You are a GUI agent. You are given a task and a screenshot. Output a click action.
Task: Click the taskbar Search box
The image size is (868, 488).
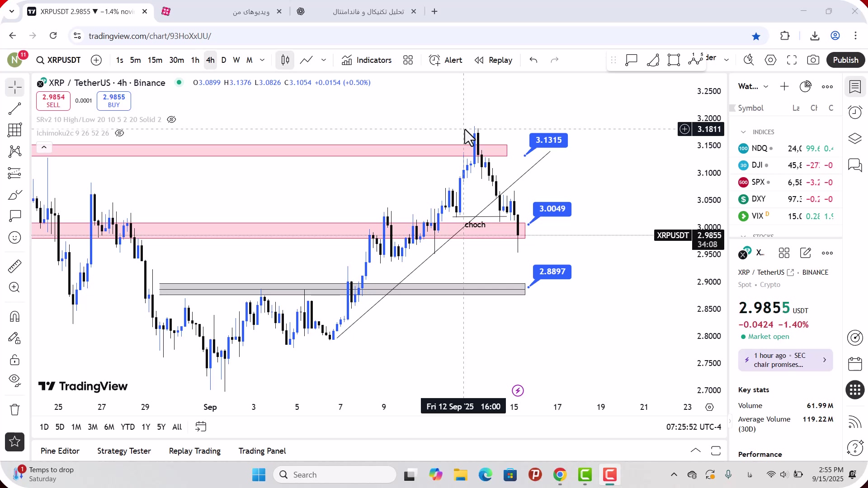click(x=335, y=475)
